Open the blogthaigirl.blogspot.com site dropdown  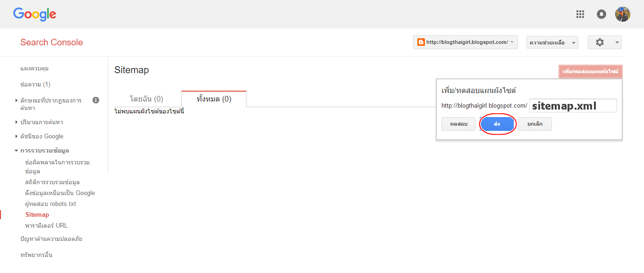(x=466, y=42)
